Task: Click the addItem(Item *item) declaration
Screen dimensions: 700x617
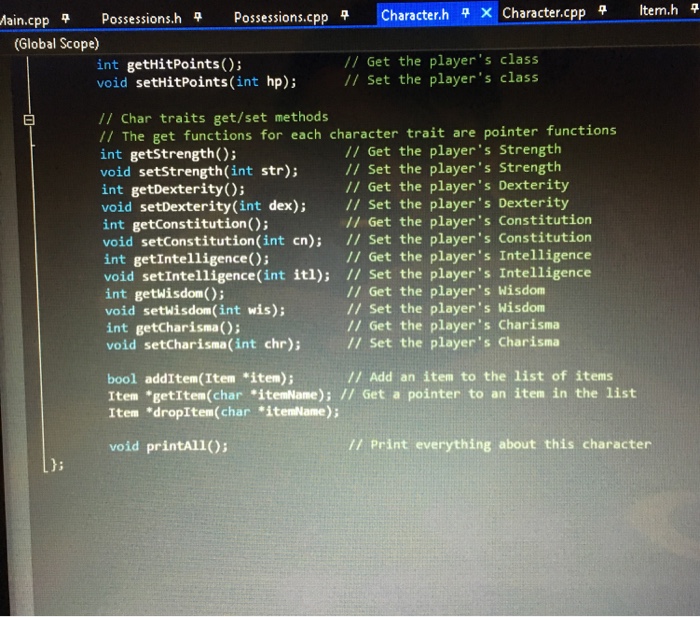Action: [x=200, y=379]
